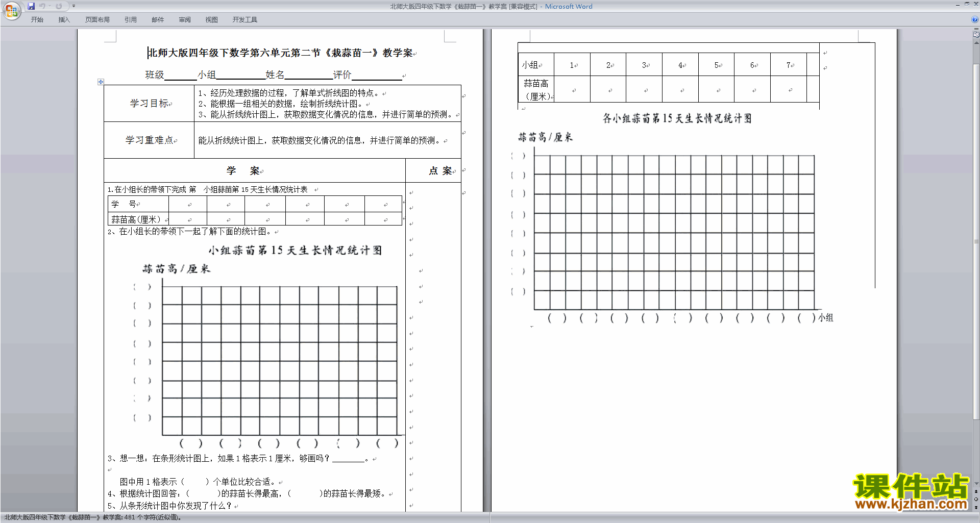Click the 蒜苗高/厘米 axis label on the first-page chart
Screen dimensions: 980x523
176,269
